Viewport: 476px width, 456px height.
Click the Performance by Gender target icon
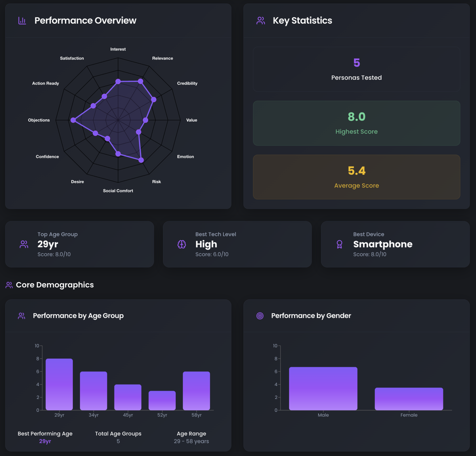(x=260, y=316)
